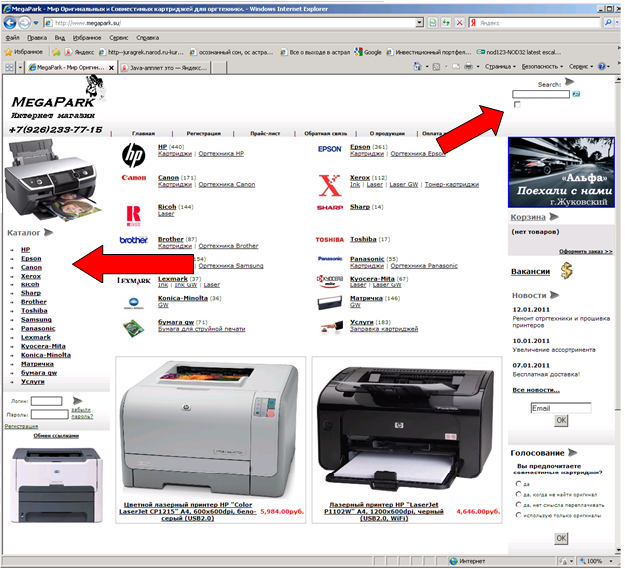Screen dimensions: 625x569
Task: Click the Оформить заказ link
Action: pyautogui.click(x=586, y=251)
